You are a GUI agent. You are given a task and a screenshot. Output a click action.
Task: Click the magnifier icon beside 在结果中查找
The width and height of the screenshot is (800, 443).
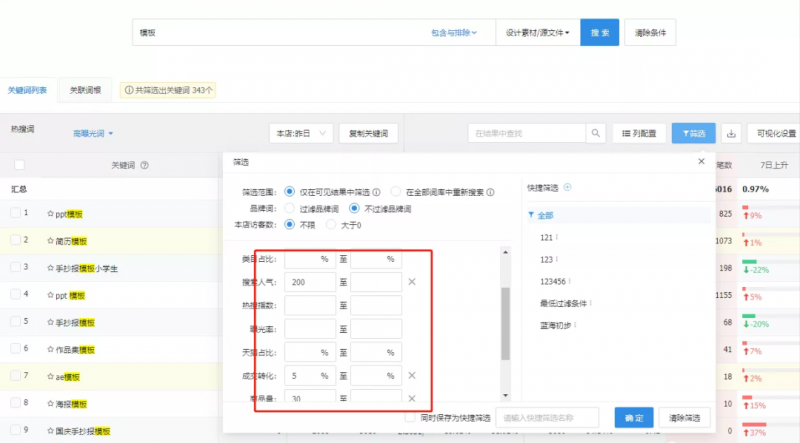click(595, 133)
